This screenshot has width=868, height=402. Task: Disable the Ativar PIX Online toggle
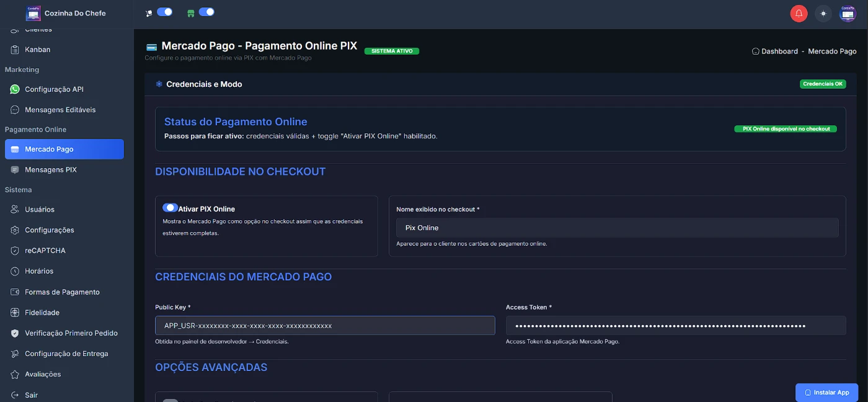tap(170, 208)
